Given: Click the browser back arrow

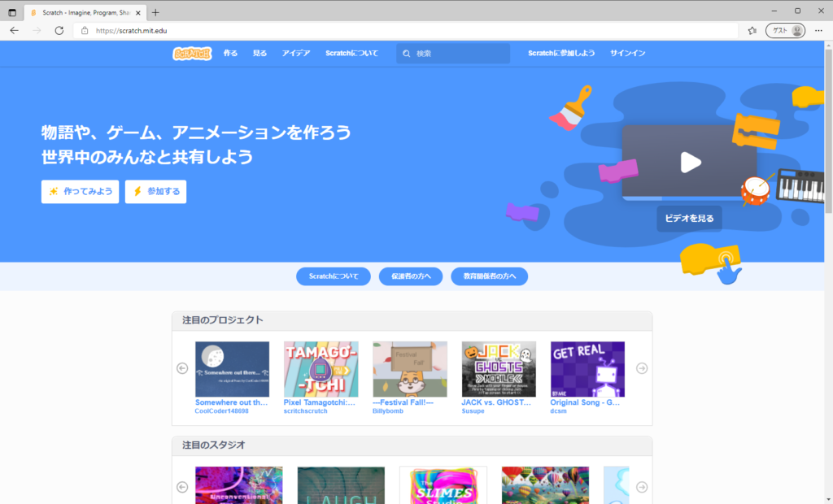Looking at the screenshot, I should 14,30.
